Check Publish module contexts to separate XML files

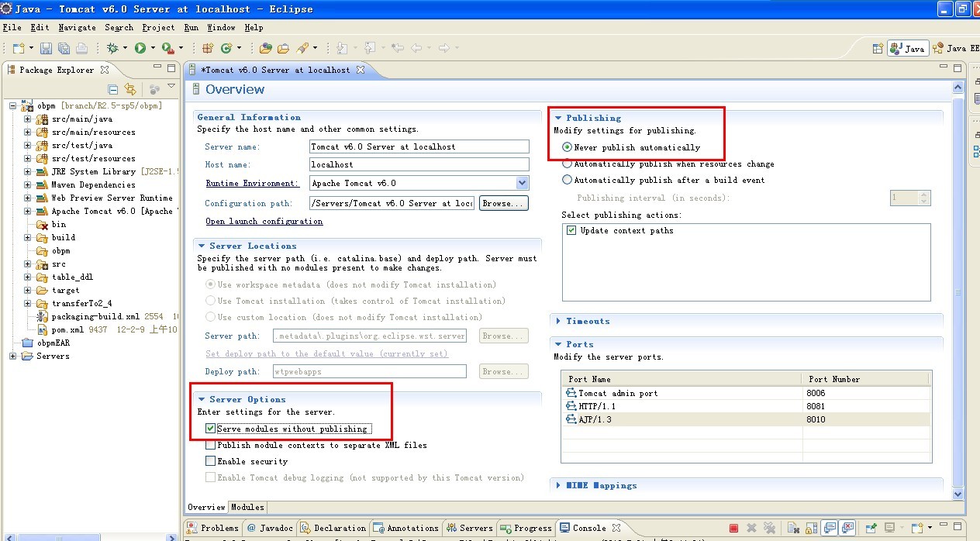click(x=210, y=445)
